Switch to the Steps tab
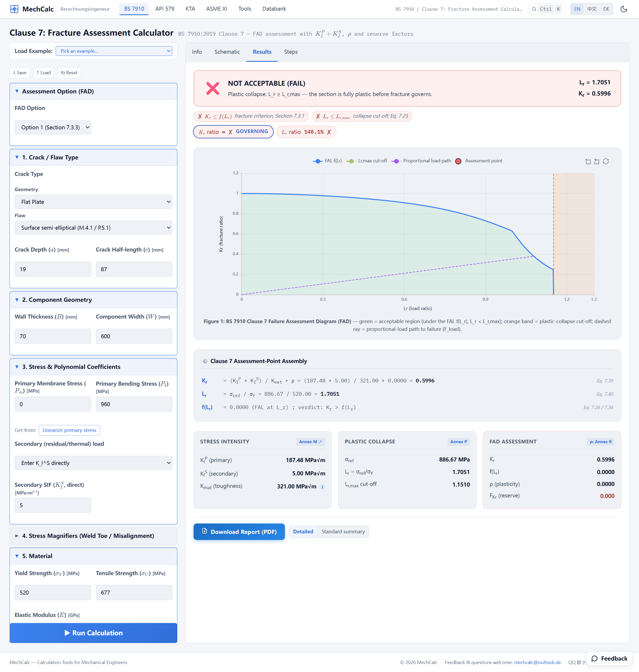 tap(290, 52)
